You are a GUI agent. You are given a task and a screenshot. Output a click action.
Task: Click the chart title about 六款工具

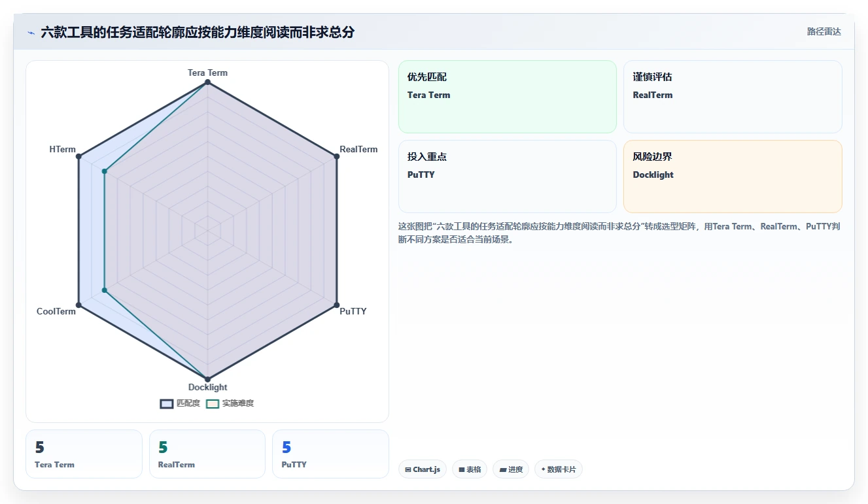(198, 32)
